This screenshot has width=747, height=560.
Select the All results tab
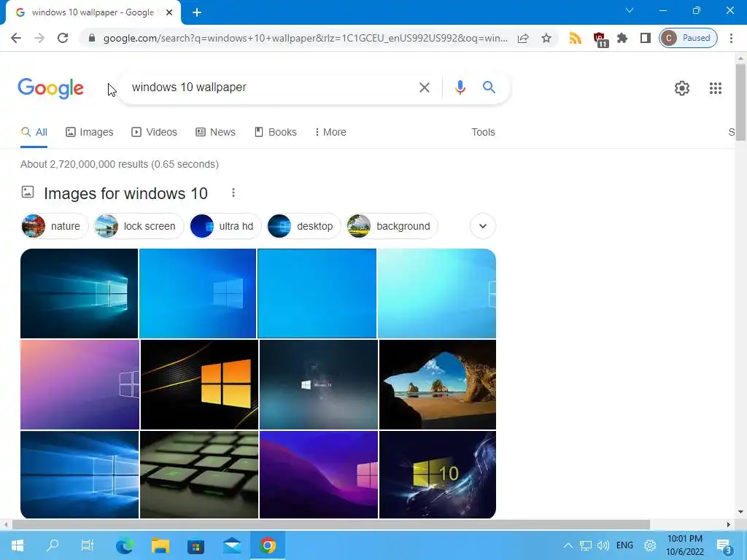pyautogui.click(x=34, y=132)
